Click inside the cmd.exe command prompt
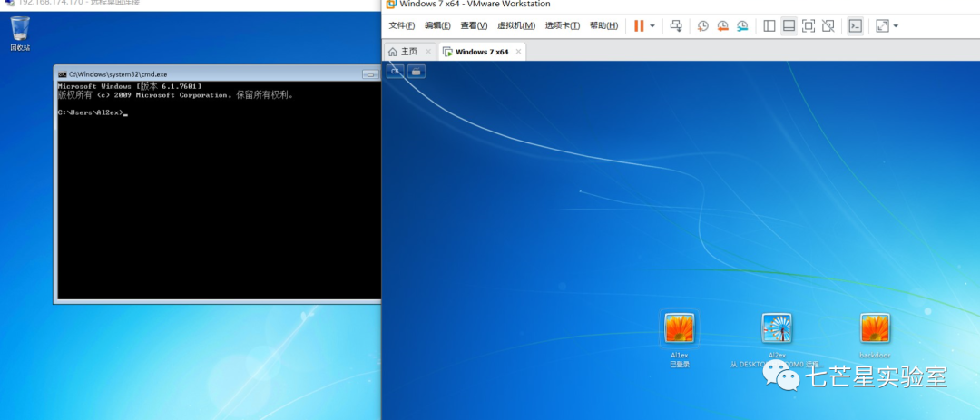Viewport: 980px width, 420px height. tap(218, 200)
